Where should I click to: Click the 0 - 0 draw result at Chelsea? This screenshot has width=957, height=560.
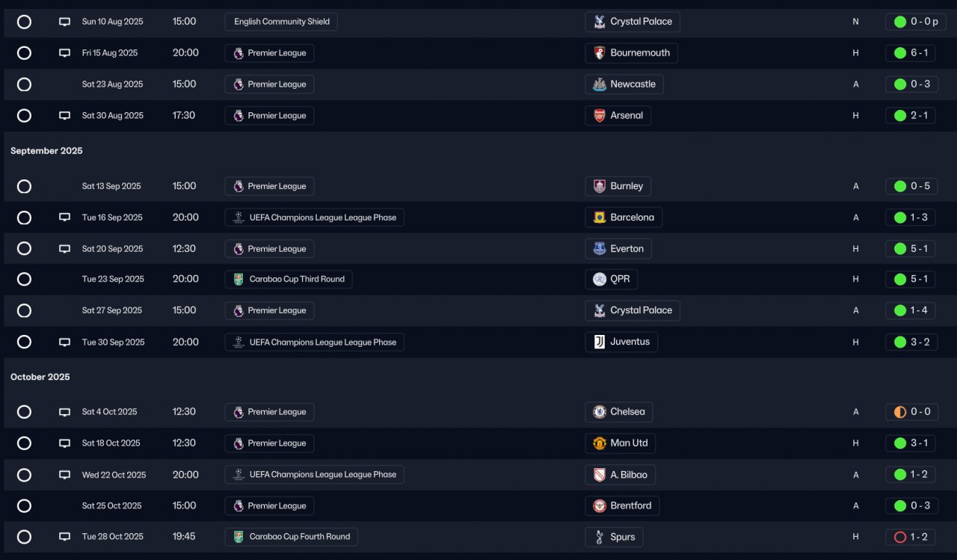(x=910, y=412)
